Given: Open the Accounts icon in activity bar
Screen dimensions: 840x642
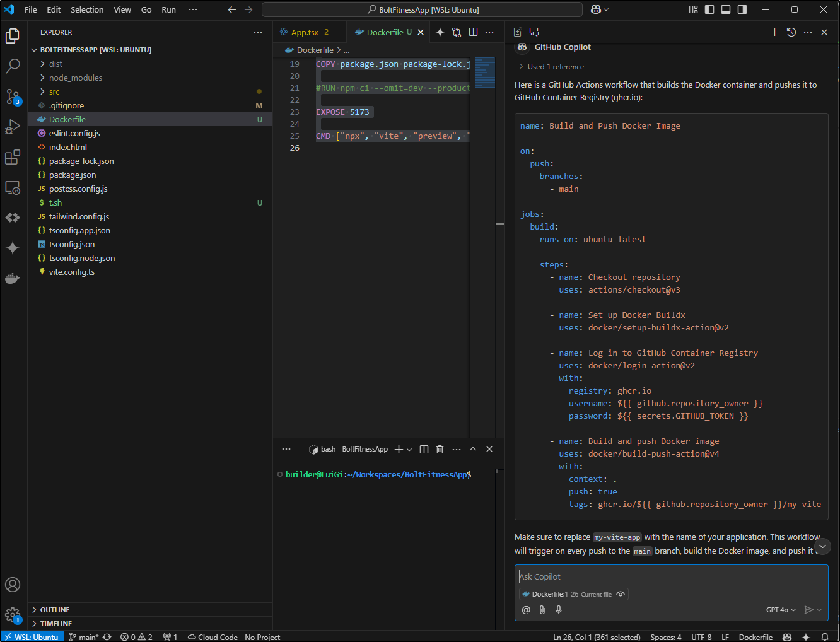Looking at the screenshot, I should pos(13,585).
